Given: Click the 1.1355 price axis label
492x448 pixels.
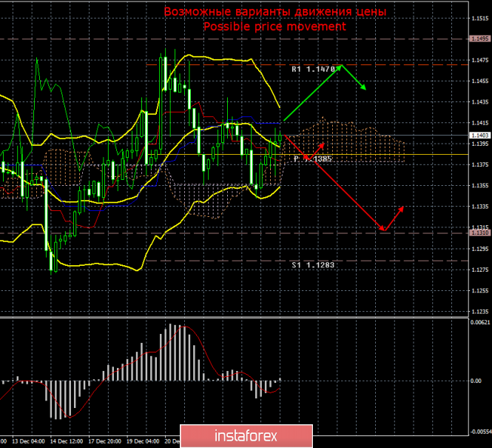Looking at the screenshot, I should pyautogui.click(x=480, y=186).
